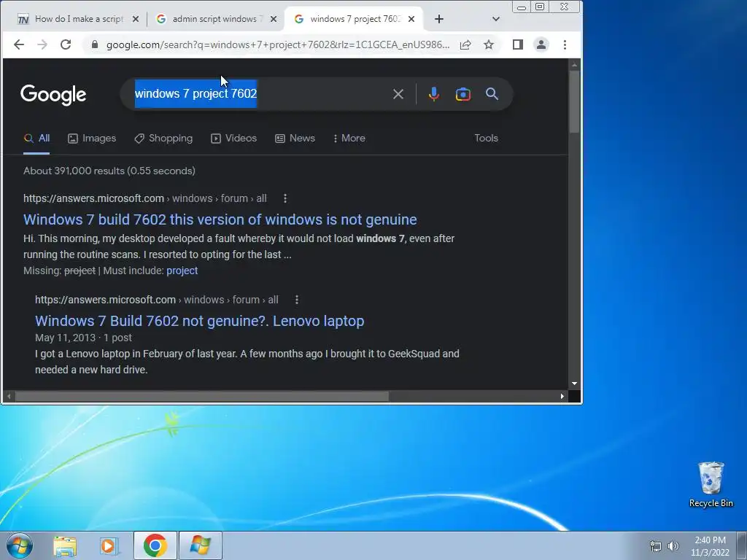Open the search Tools options
Image resolution: width=747 pixels, height=560 pixels.
coord(486,138)
